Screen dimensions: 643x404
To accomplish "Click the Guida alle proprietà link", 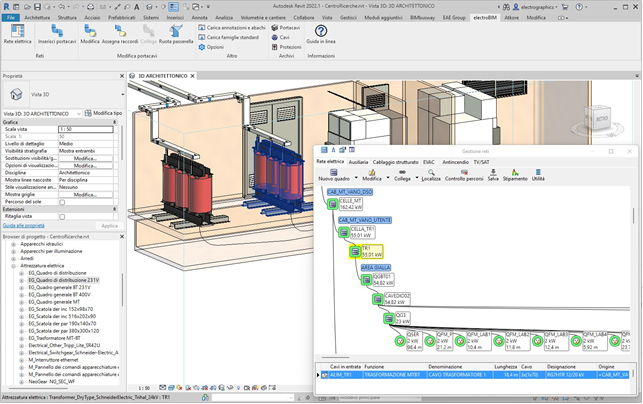I will 22,226.
